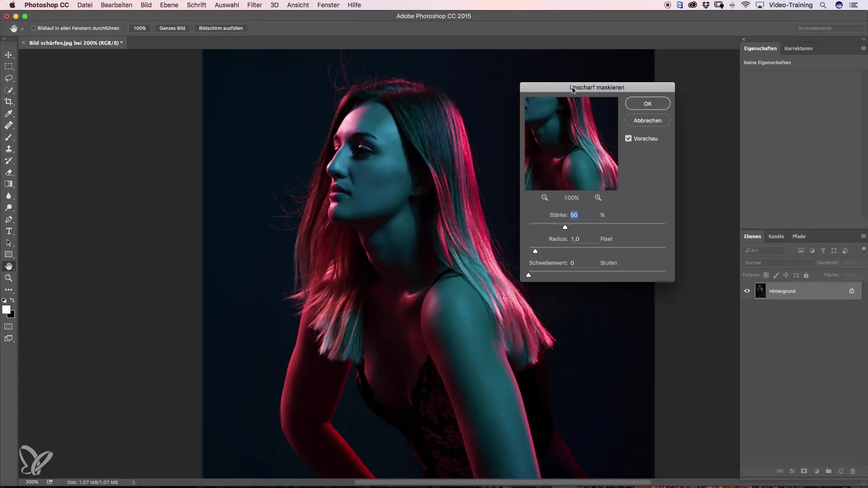Open the Ebene menu

click(x=169, y=5)
